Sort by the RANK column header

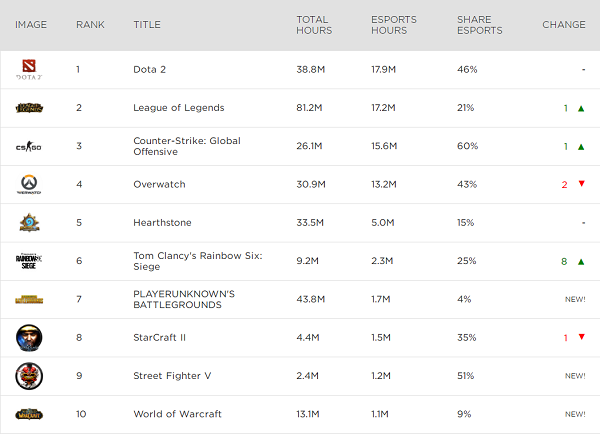point(90,24)
